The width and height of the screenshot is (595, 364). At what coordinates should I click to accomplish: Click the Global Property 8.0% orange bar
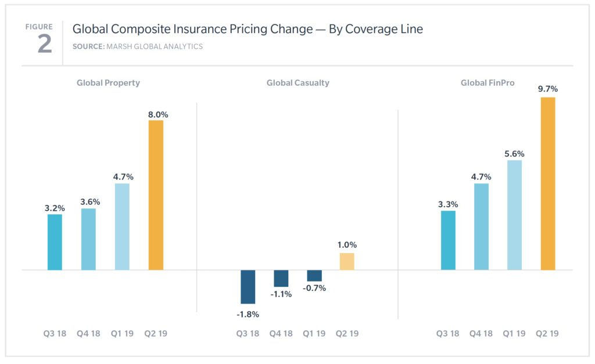tap(156, 195)
